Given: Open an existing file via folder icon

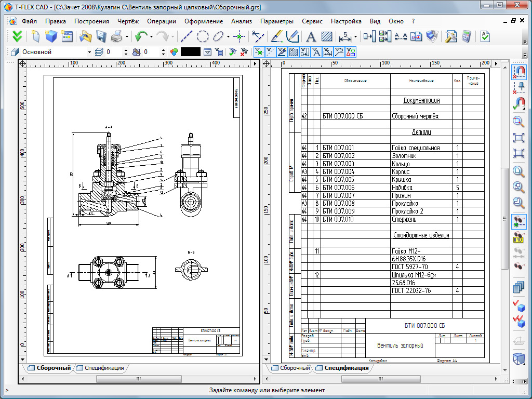Looking at the screenshot, I should click(x=86, y=36).
